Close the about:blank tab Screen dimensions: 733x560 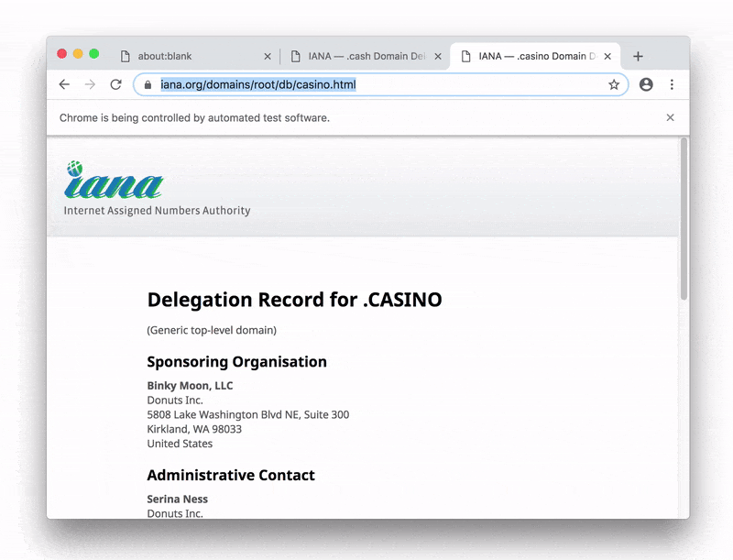268,56
